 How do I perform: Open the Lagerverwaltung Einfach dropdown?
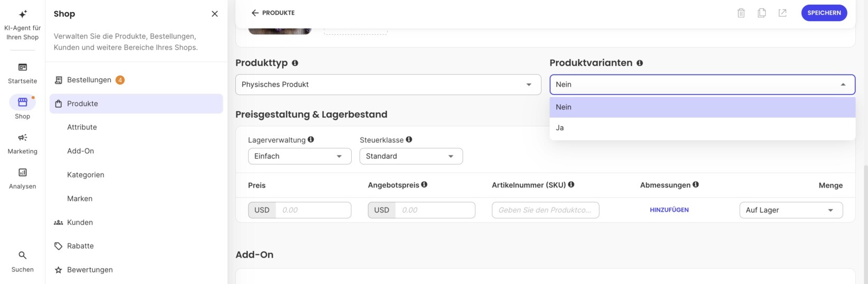pyautogui.click(x=300, y=156)
